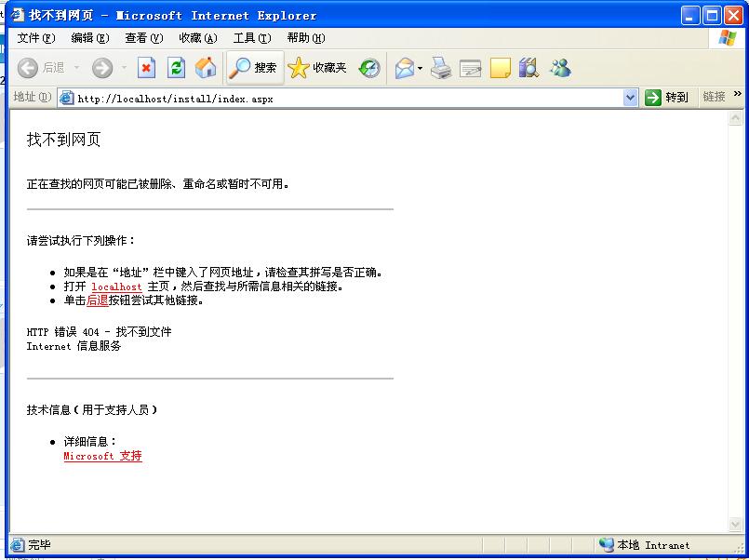Click the Discuss yellow note icon
This screenshot has width=749, height=560.
click(501, 68)
